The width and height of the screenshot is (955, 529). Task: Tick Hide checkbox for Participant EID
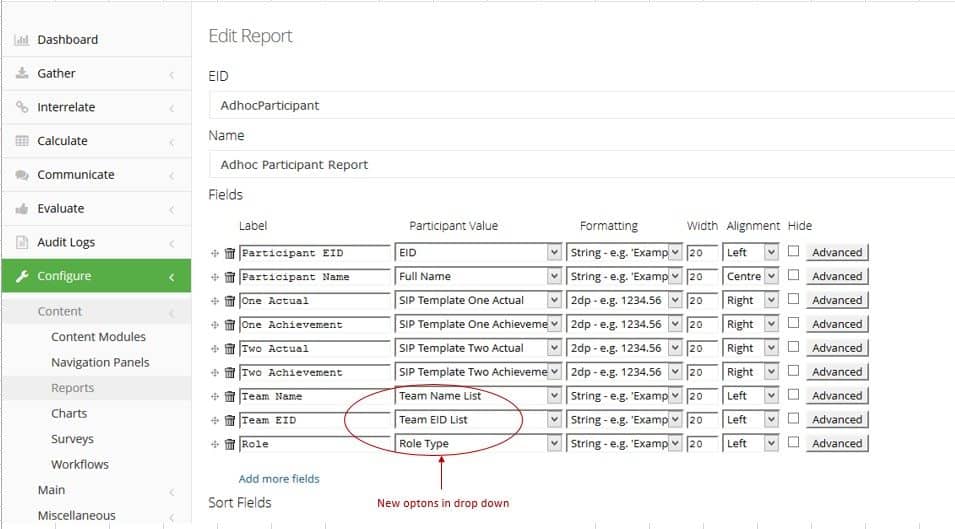click(x=793, y=251)
